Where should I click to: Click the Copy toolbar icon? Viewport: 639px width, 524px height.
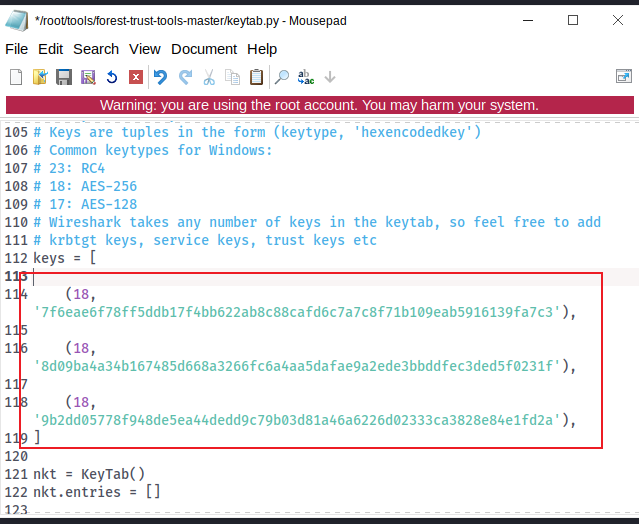click(x=233, y=77)
